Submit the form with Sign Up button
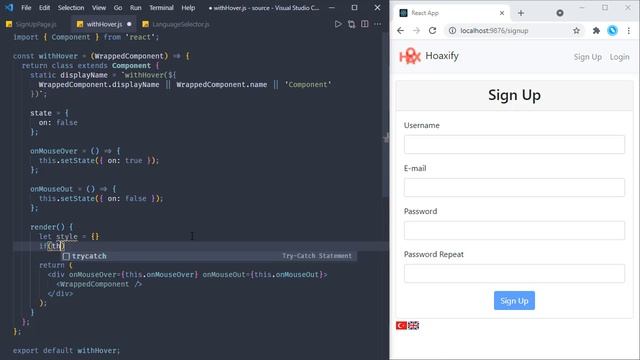 514,300
